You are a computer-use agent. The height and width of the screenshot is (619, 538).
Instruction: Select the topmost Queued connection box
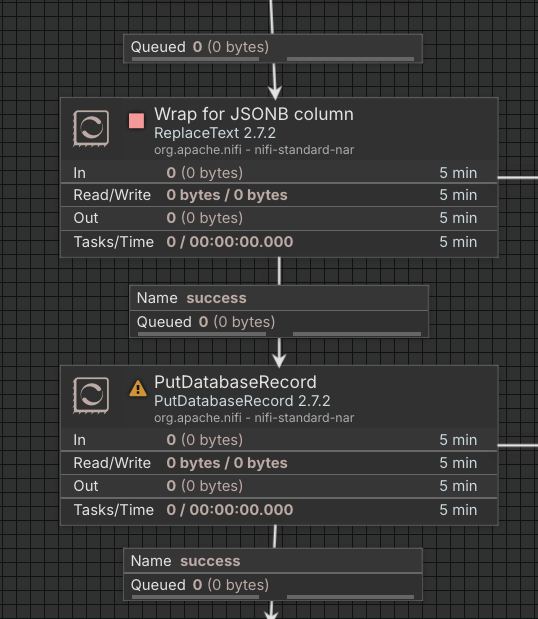click(x=273, y=48)
